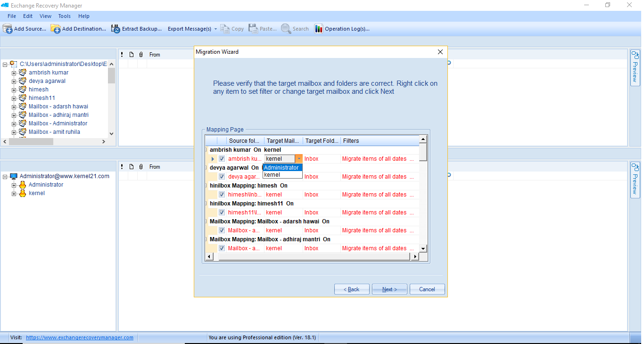
Task: Open the View menu
Action: (x=46, y=16)
